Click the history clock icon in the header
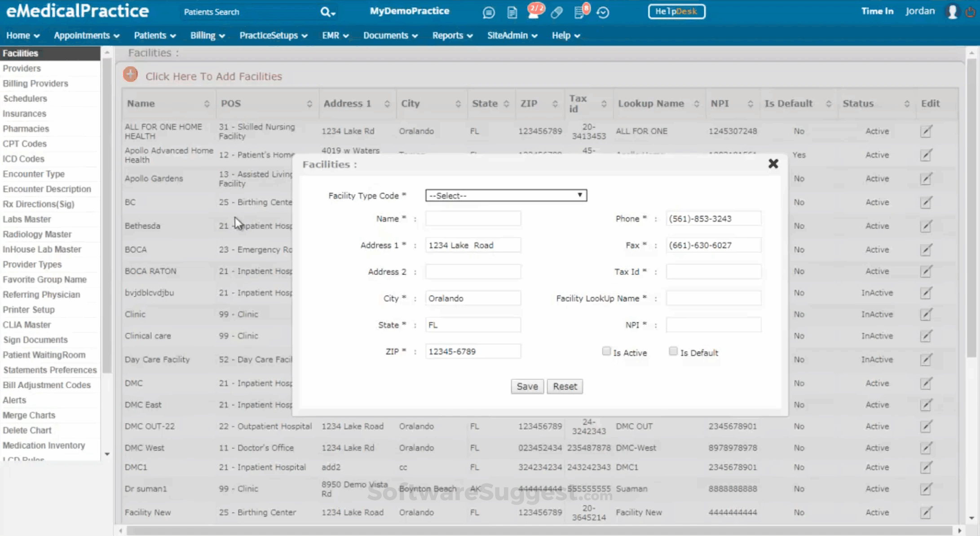The image size is (980, 536). pyautogui.click(x=603, y=12)
